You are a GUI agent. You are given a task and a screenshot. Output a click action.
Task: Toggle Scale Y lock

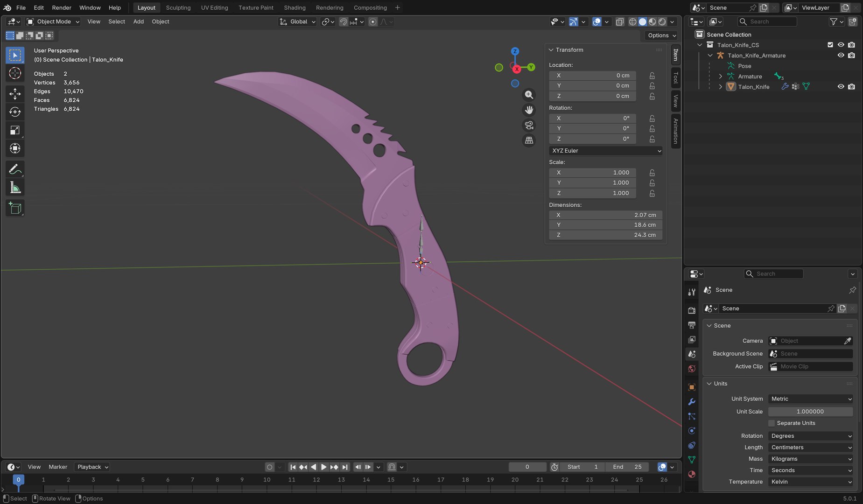coord(652,183)
